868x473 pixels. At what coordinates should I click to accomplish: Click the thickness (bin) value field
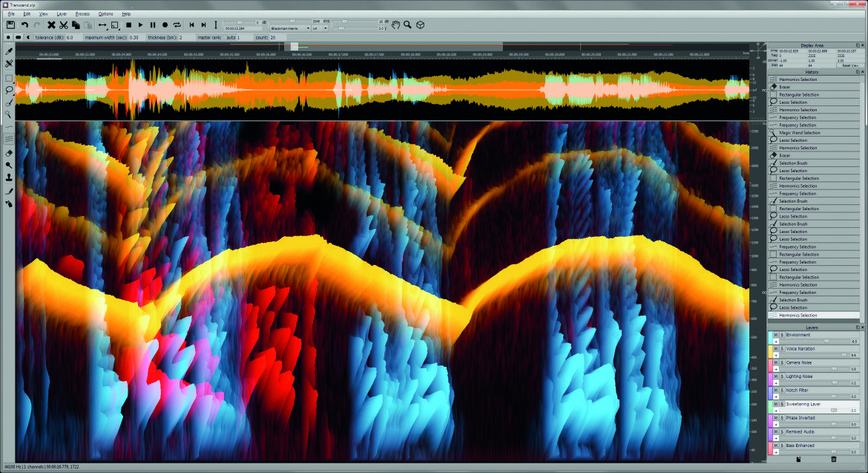point(187,38)
